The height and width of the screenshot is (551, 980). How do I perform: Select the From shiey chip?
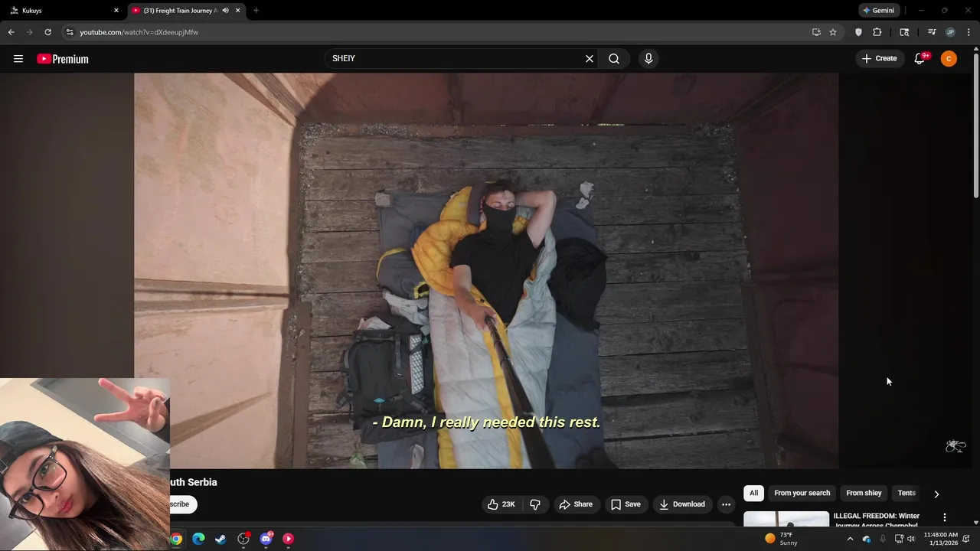(x=864, y=493)
